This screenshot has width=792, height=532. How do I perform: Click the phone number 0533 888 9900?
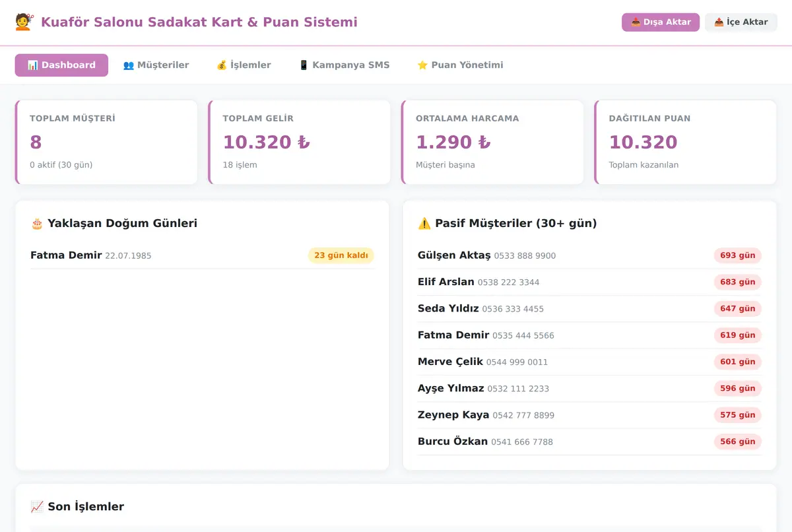coord(525,256)
